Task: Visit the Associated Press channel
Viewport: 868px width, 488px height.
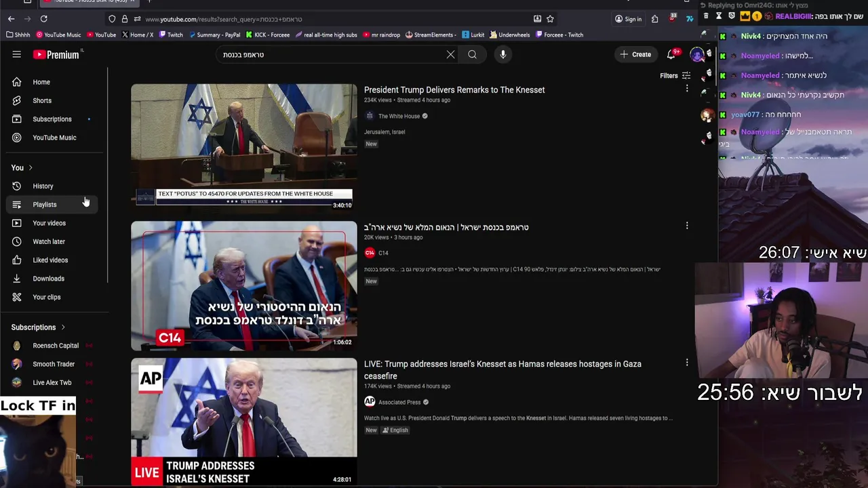Action: tap(399, 402)
